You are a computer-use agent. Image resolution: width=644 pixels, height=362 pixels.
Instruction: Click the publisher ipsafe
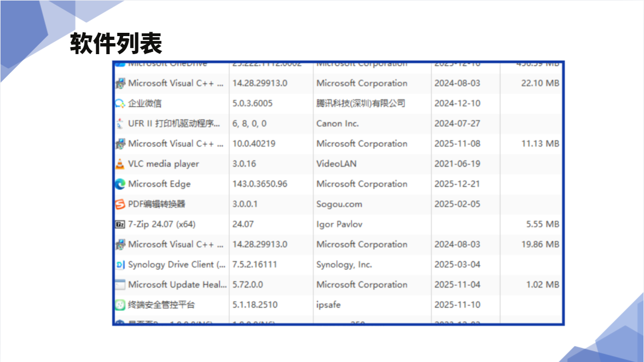tap(329, 305)
